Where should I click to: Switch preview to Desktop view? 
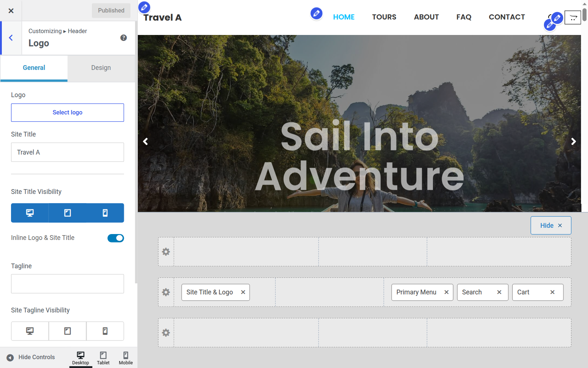pos(80,358)
